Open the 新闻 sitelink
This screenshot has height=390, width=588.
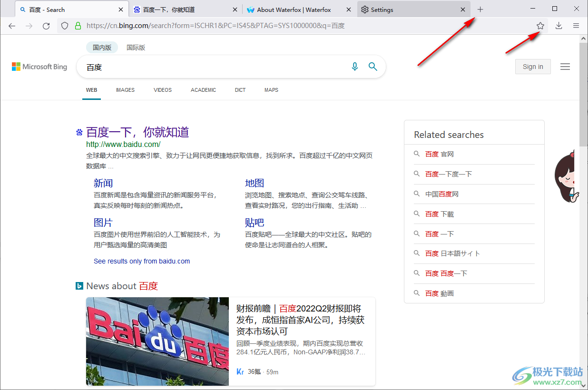pyautogui.click(x=103, y=183)
